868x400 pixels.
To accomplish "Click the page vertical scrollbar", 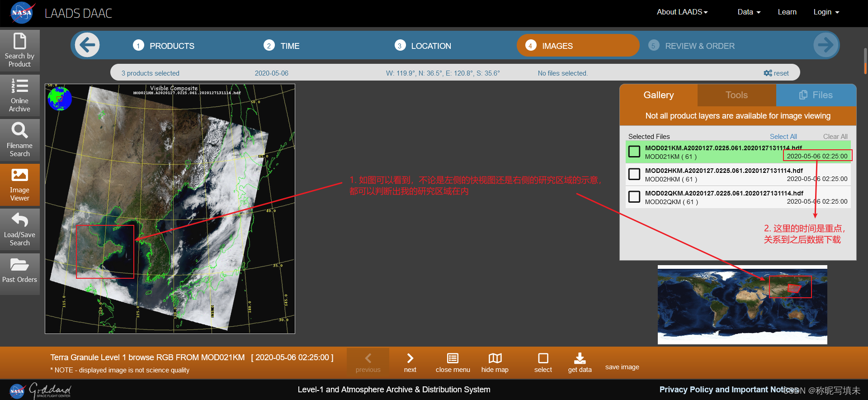I will point(865,61).
